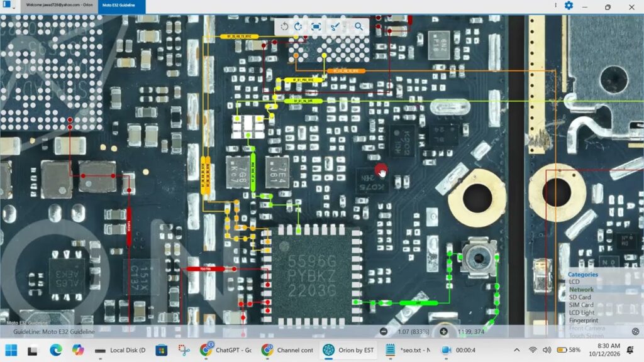644x362 pixels.
Task: Click the Guideline: Moto E32 Guideline label
Action: (x=54, y=332)
